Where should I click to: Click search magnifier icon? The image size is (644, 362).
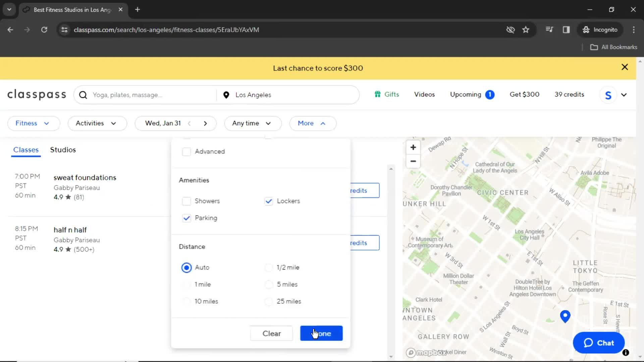83,95
